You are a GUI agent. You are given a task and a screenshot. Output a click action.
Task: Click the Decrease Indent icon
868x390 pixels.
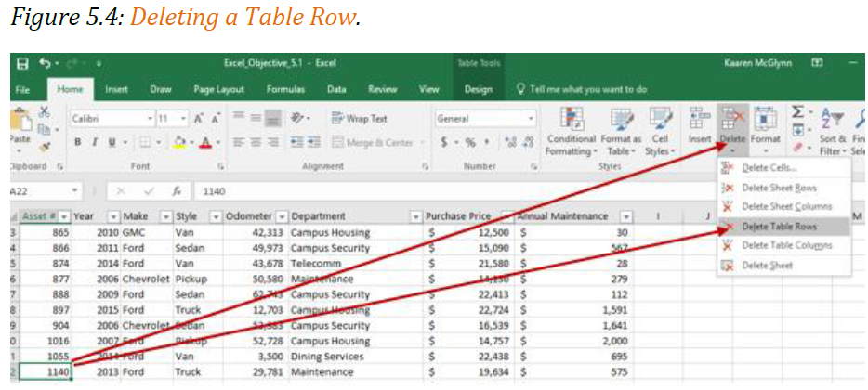297,143
